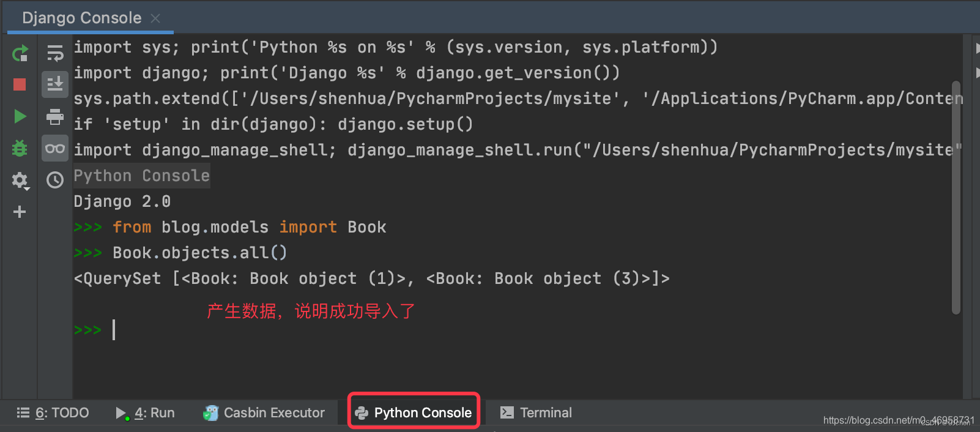The image size is (980, 432).
Task: Click the QuerySet result output line
Action: [372, 278]
